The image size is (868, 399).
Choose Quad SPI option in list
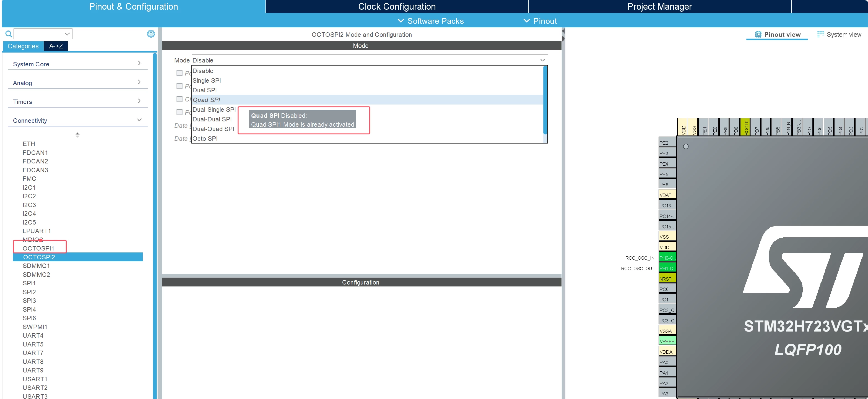click(367, 100)
